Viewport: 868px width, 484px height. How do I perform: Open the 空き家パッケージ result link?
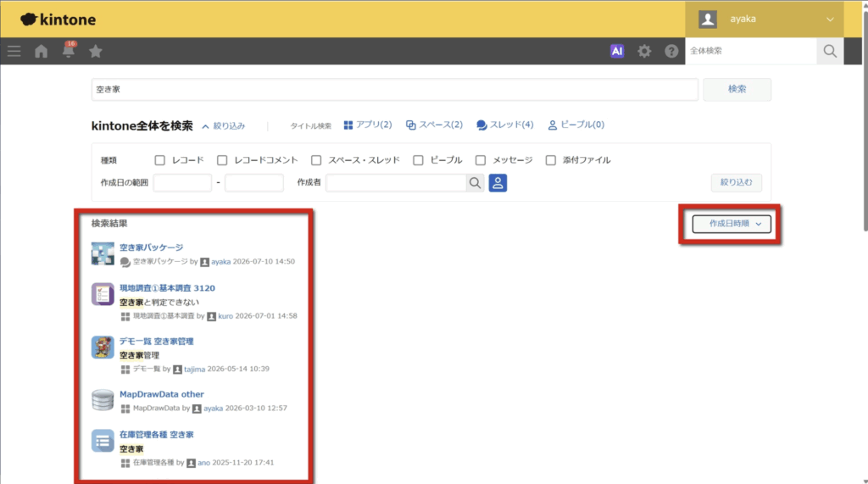tap(151, 248)
